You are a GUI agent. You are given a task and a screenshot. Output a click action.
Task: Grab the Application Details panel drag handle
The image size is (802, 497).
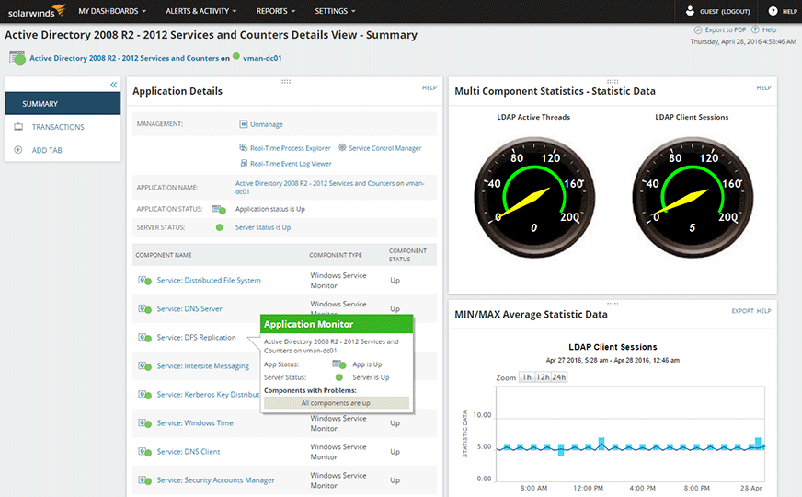tap(286, 81)
